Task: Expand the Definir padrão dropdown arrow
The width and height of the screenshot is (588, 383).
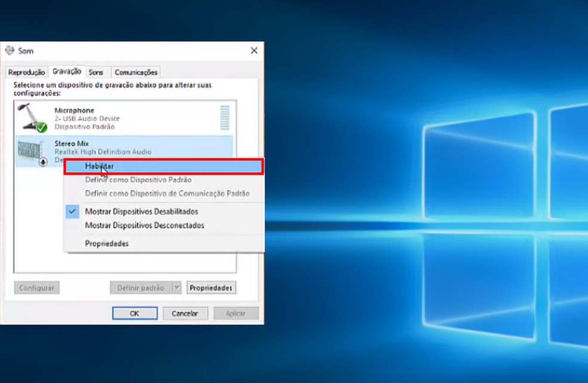Action: (177, 288)
